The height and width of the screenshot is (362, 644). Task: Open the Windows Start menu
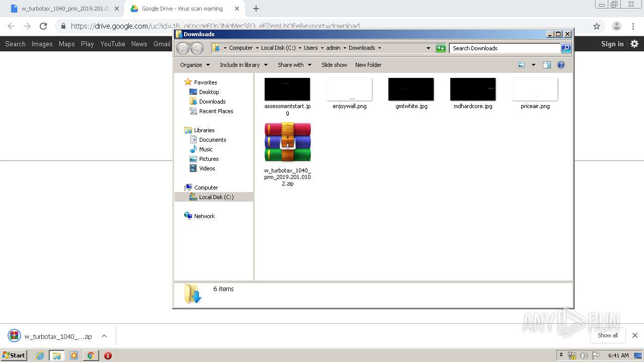click(x=14, y=355)
